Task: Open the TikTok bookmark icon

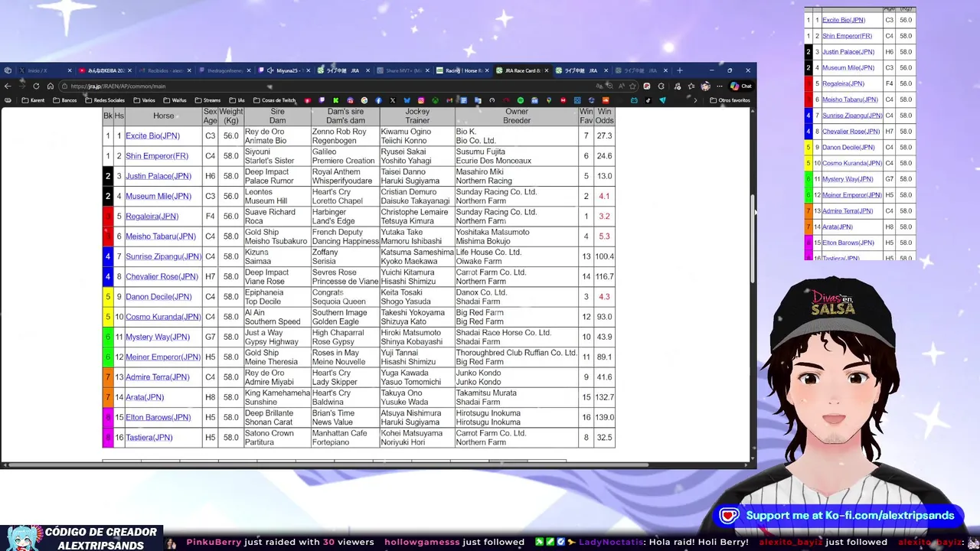Action: pos(648,100)
